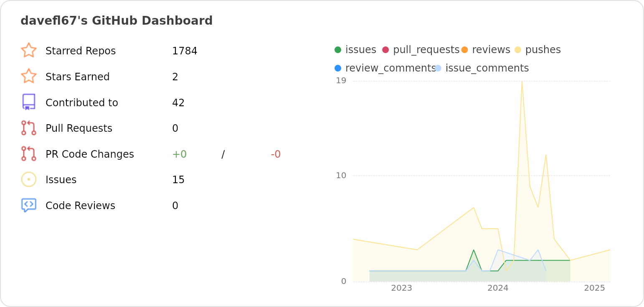Viewport: 644px width, 307px height.
Task: Click the Starred Repos count 1784
Action: [185, 51]
